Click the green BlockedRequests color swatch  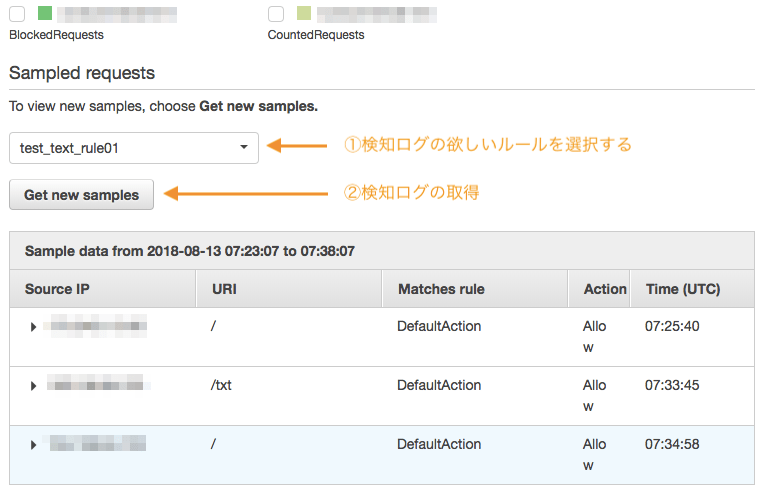[x=44, y=14]
